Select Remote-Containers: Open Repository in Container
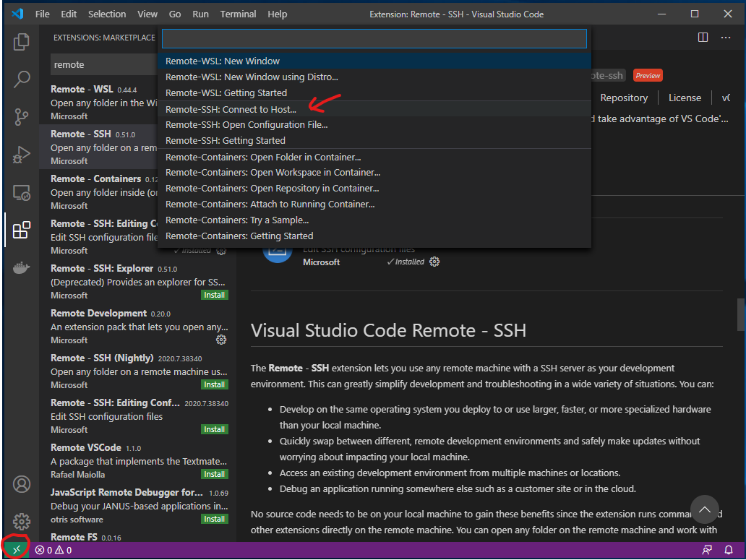Image resolution: width=746 pixels, height=560 pixels. (374, 189)
